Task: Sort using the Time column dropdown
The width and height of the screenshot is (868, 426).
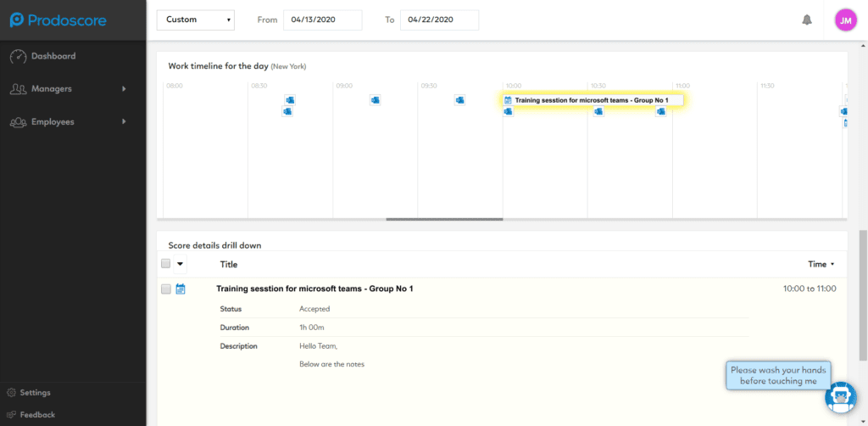Action: pos(821,264)
